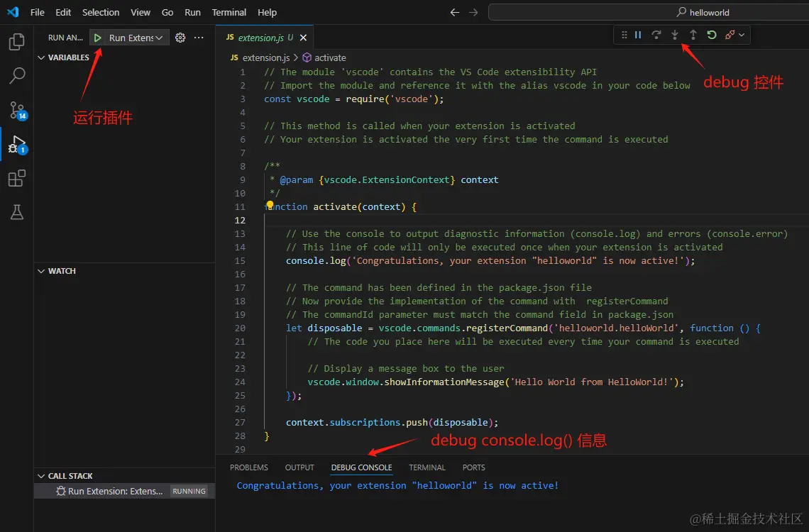Open the Extensions view icon

[16, 178]
